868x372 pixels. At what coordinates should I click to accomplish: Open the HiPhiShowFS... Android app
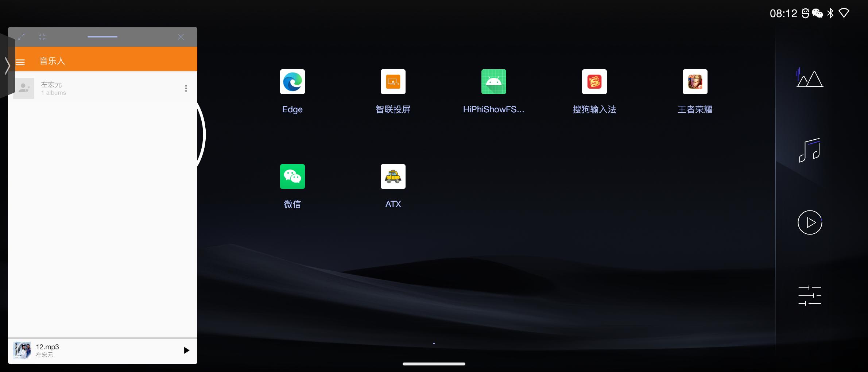click(x=493, y=82)
